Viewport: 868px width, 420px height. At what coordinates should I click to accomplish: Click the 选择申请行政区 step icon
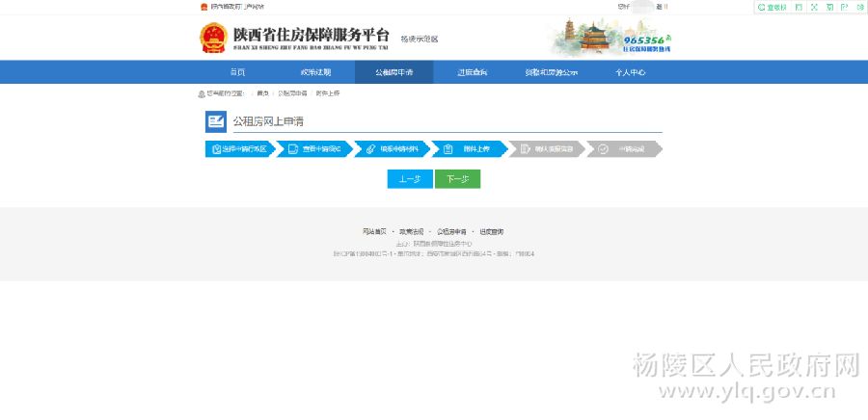point(216,149)
